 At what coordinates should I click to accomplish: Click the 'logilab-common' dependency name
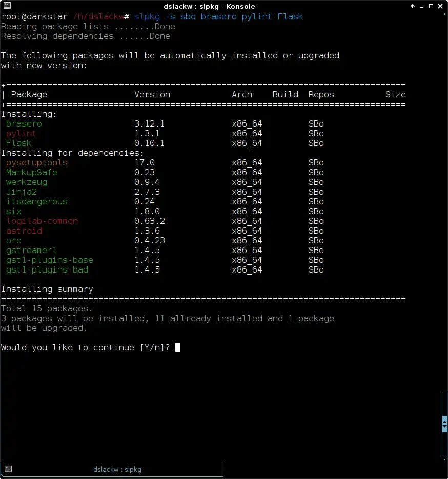(42, 221)
